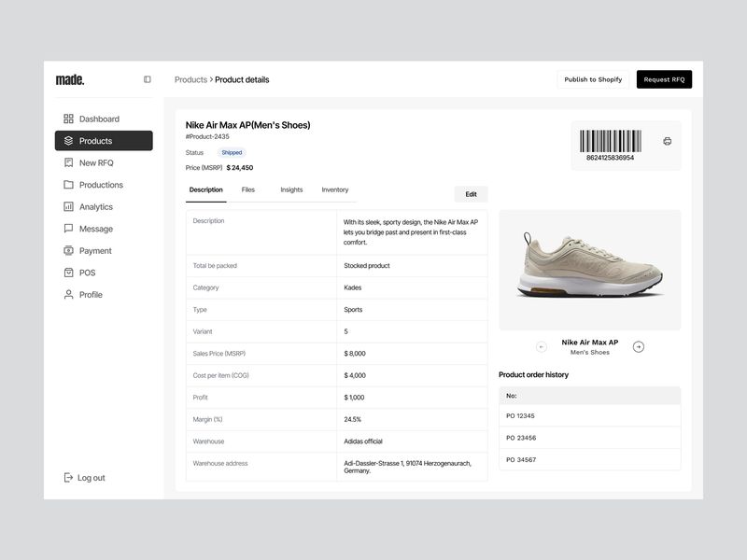Select the Productions folder icon
Image resolution: width=747 pixels, height=560 pixels.
click(68, 185)
